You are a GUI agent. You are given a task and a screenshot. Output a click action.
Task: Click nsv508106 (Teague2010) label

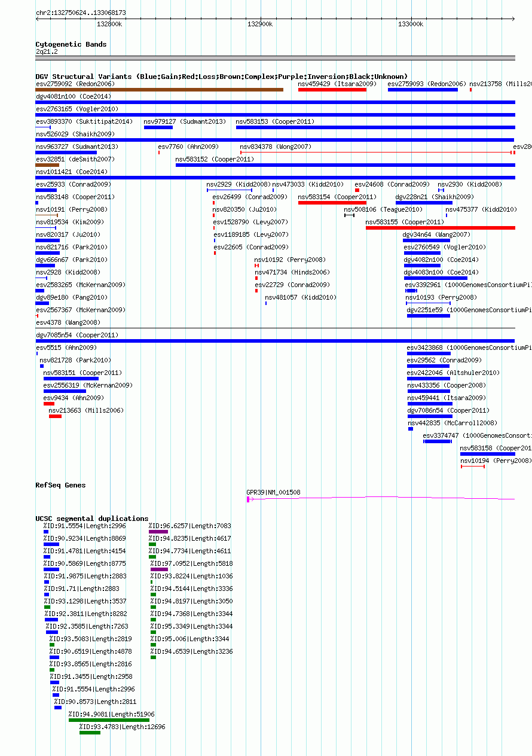[383, 209]
